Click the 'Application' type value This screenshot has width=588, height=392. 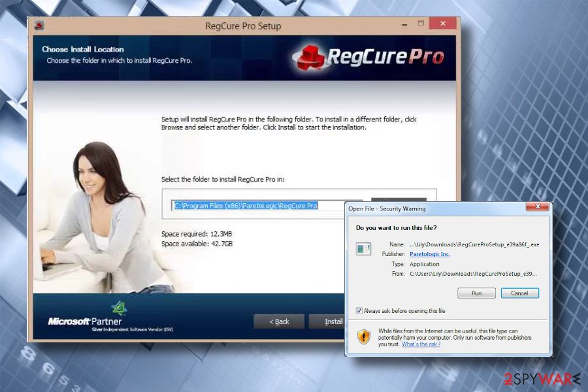pos(424,264)
